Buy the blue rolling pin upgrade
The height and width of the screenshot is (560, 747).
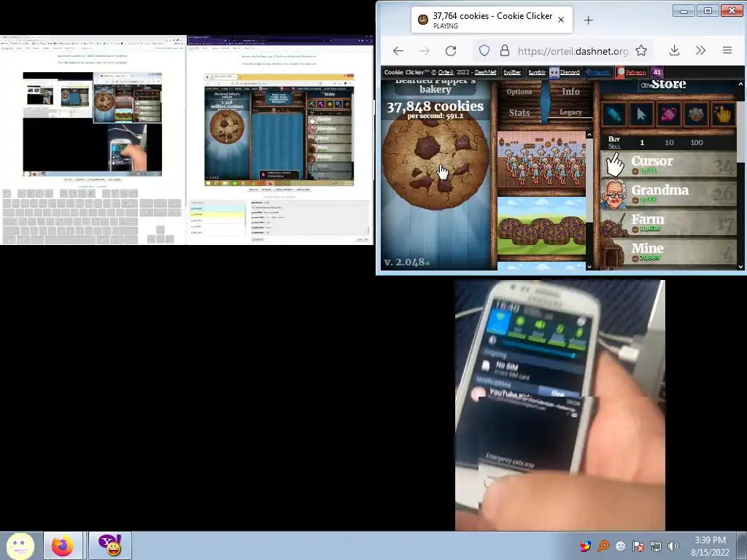click(614, 114)
